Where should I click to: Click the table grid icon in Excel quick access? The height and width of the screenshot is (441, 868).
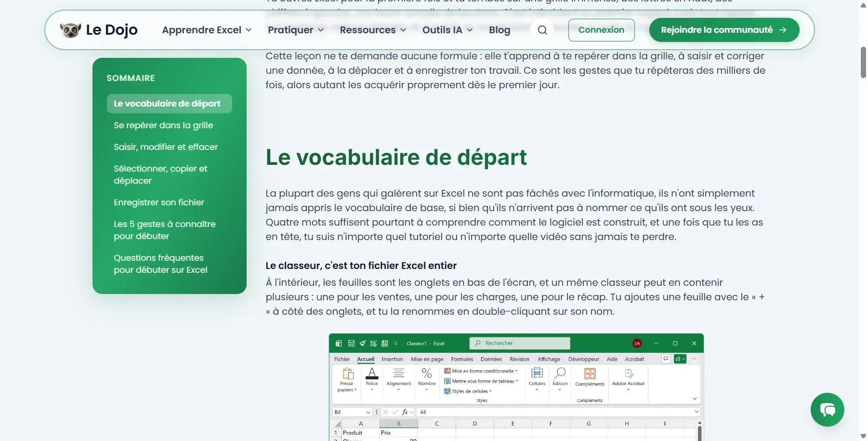384,344
